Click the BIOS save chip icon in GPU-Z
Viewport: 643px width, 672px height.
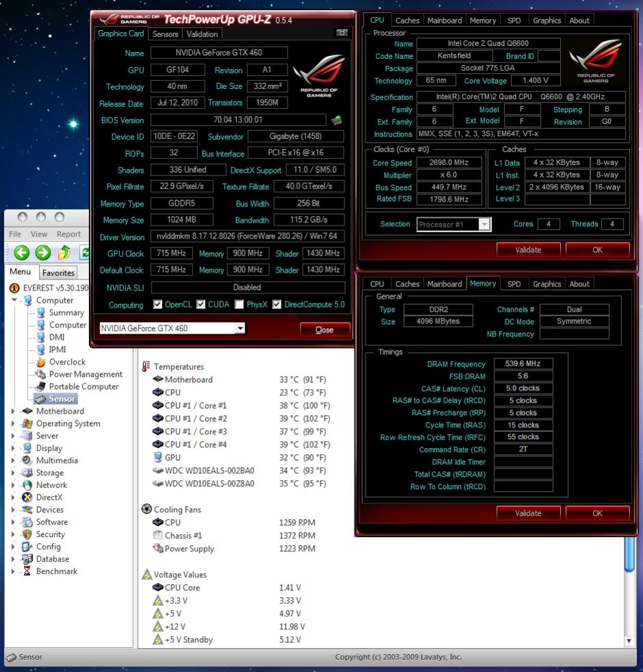337,120
